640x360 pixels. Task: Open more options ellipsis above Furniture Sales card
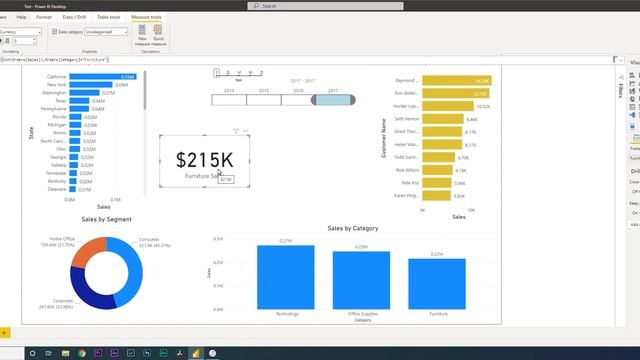click(245, 131)
